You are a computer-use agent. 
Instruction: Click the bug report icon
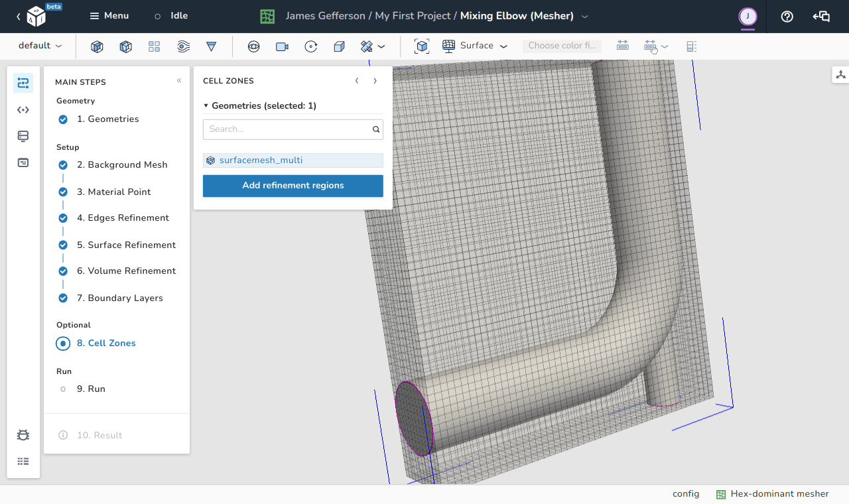click(23, 435)
